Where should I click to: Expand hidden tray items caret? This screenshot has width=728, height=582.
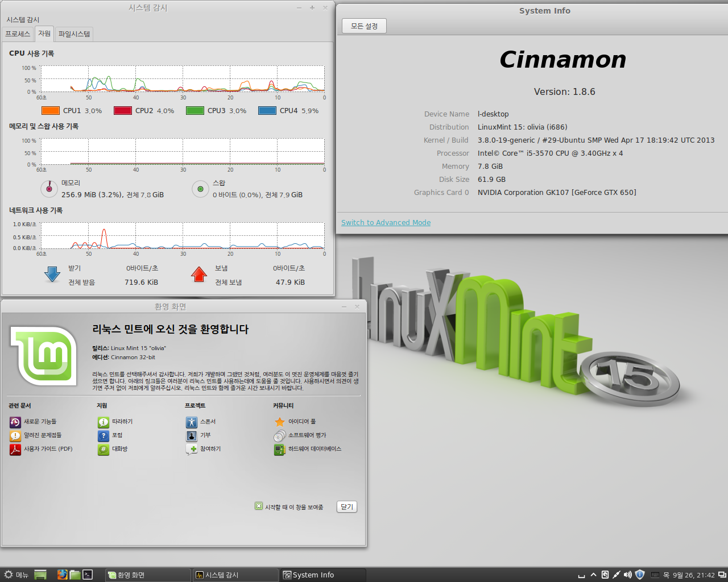pos(593,575)
